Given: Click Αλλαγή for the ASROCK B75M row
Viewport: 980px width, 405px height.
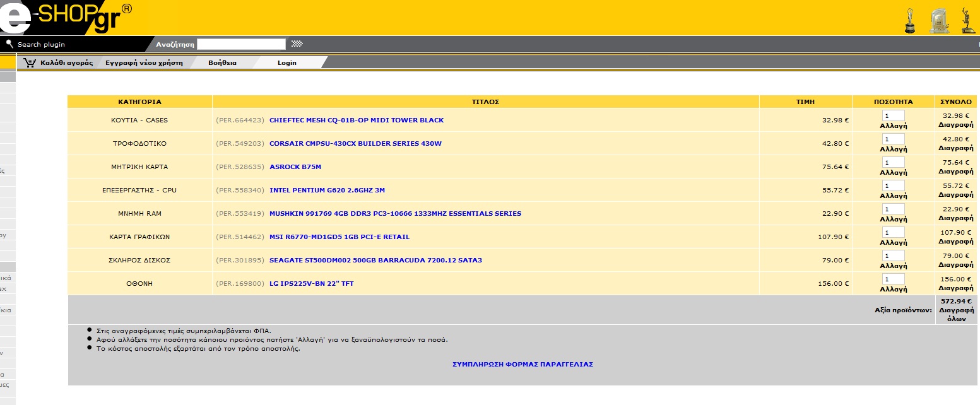Looking at the screenshot, I should click(894, 172).
